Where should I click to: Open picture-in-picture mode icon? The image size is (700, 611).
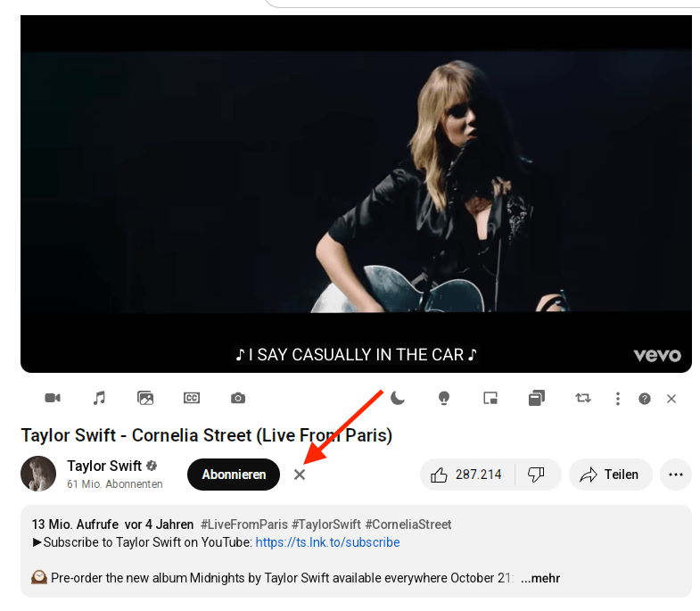(x=490, y=398)
